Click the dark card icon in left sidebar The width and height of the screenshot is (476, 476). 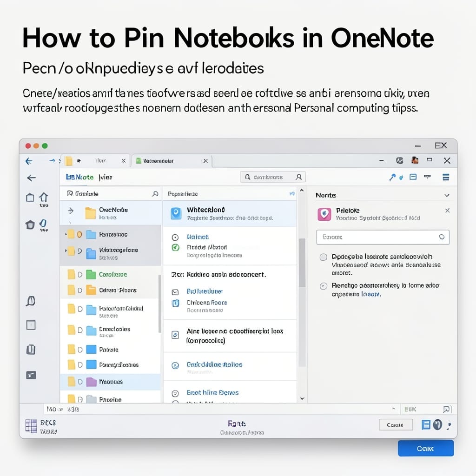31,375
